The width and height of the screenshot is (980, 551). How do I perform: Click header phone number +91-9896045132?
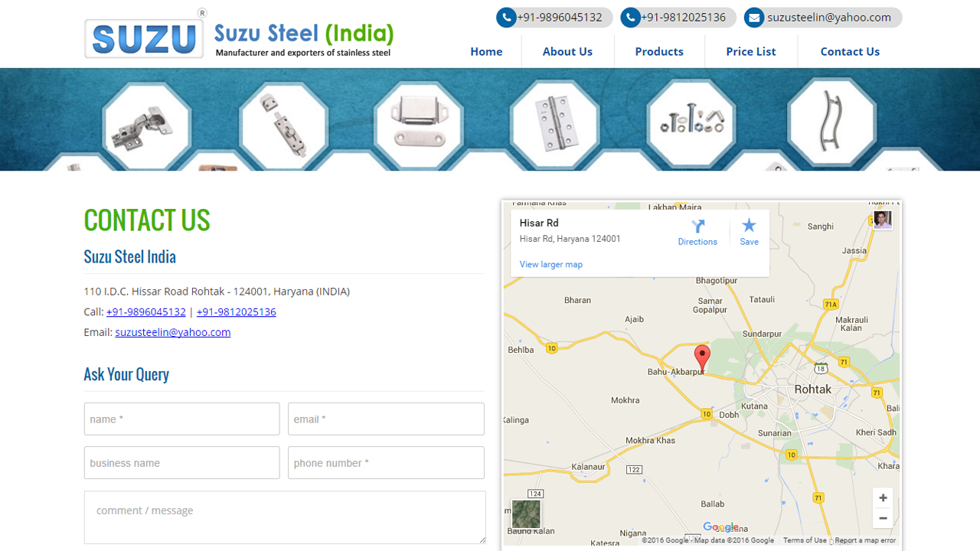(x=560, y=18)
